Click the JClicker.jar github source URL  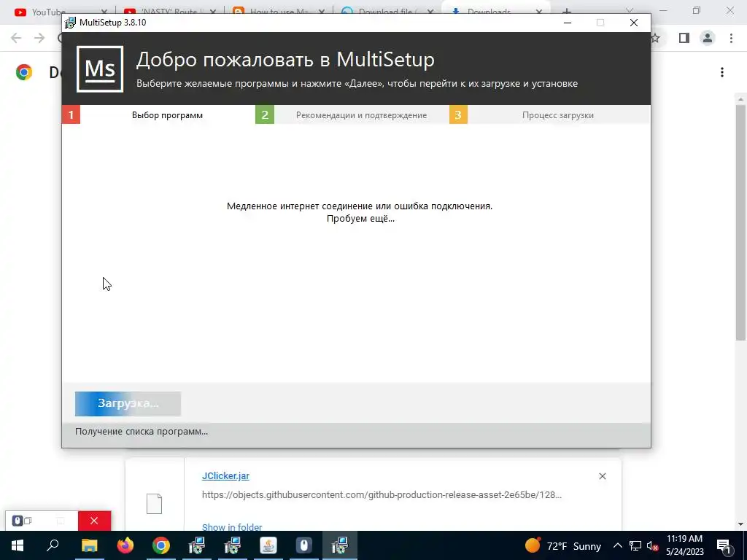tap(382, 495)
